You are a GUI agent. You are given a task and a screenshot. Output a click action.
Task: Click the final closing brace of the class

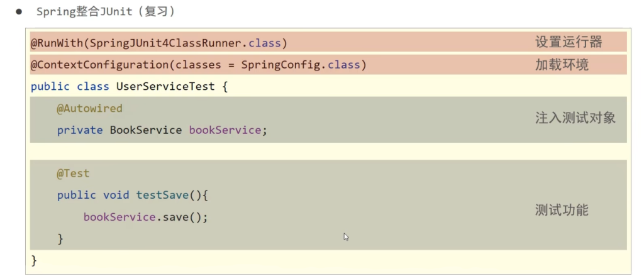coord(34,260)
